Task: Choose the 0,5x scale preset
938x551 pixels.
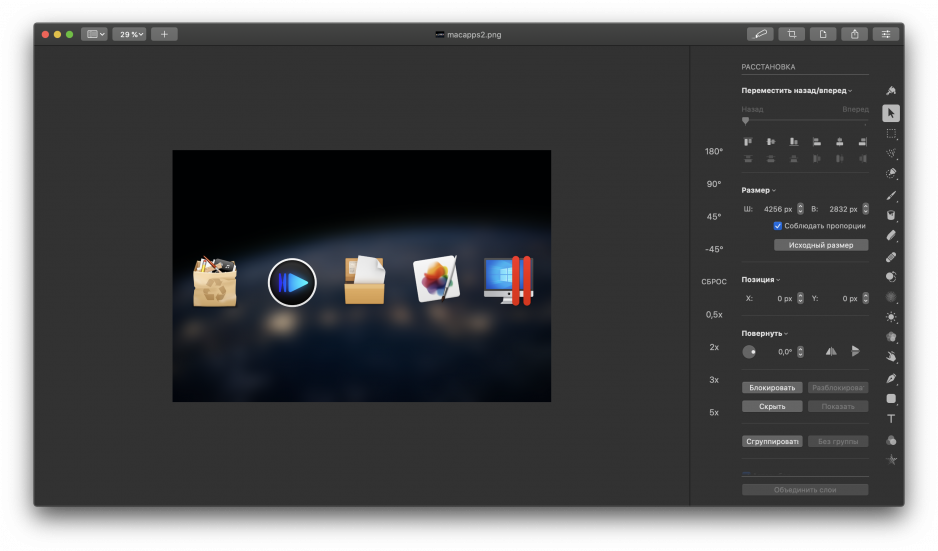Action: [x=714, y=314]
